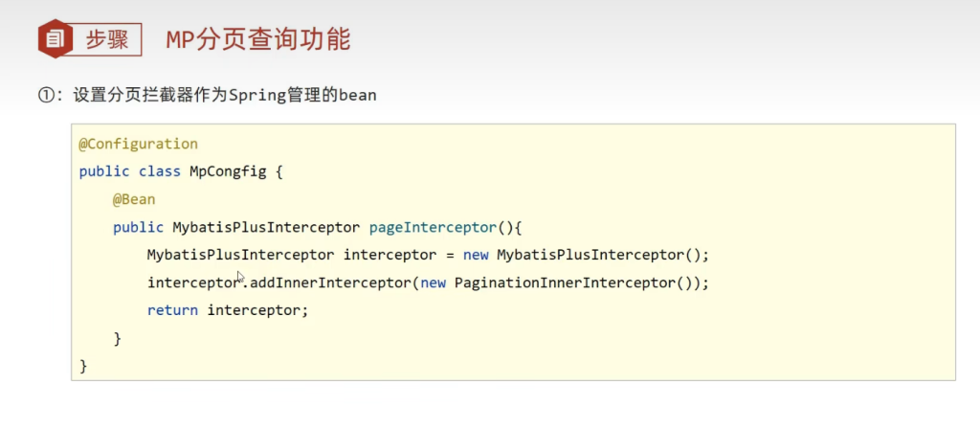Click the interceptor variable after return
This screenshot has height=430, width=980.
click(x=256, y=310)
